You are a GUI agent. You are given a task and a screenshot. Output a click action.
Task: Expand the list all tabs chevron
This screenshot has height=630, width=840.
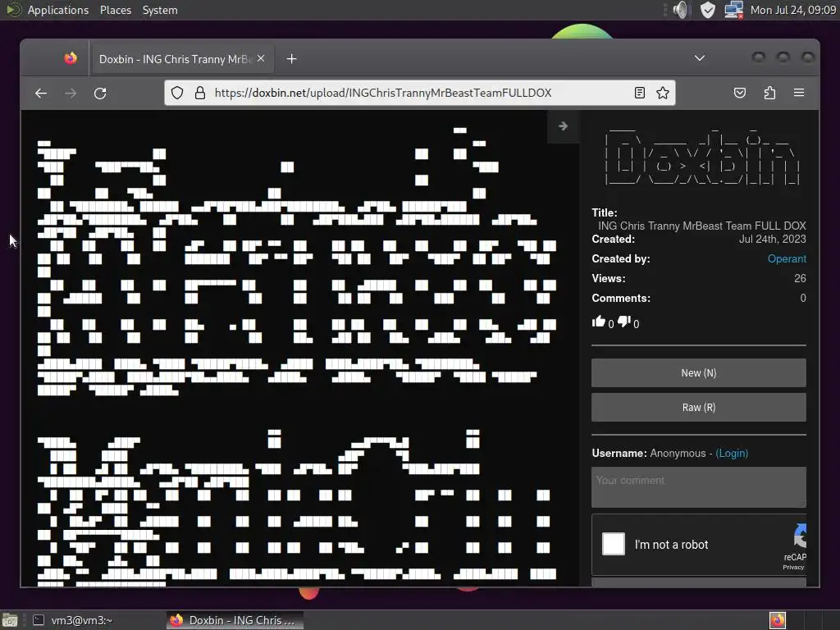pos(700,58)
